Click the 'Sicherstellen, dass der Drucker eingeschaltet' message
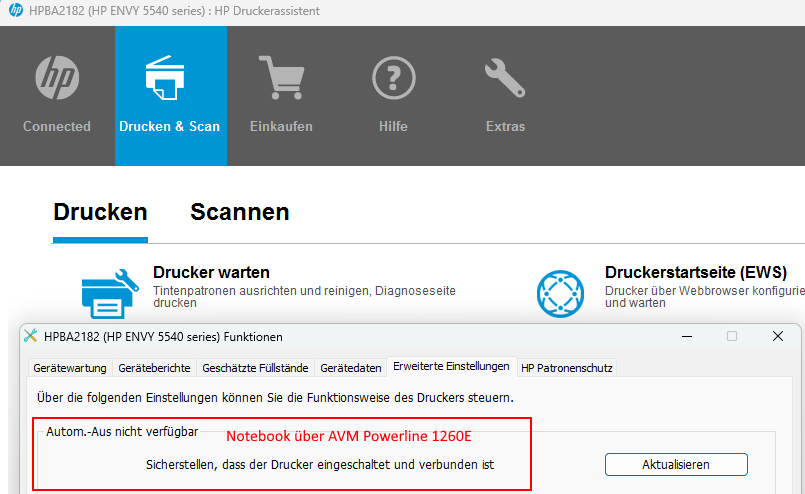 pos(320,465)
